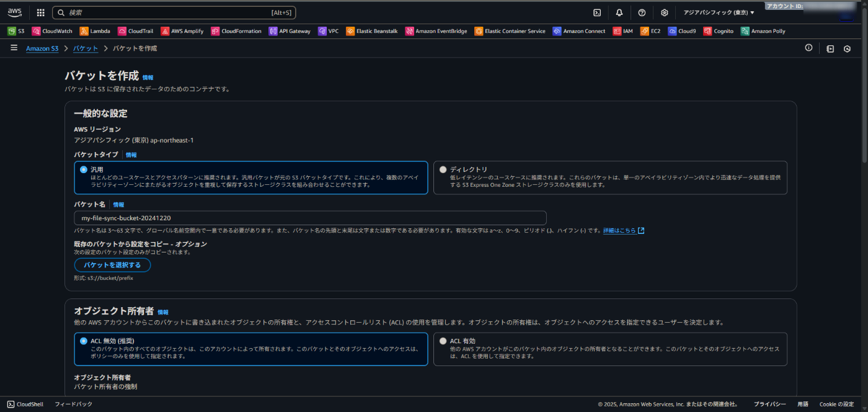Select the ディレクトリ bucket type radio
Screen dimensions: 868x412
click(x=443, y=169)
